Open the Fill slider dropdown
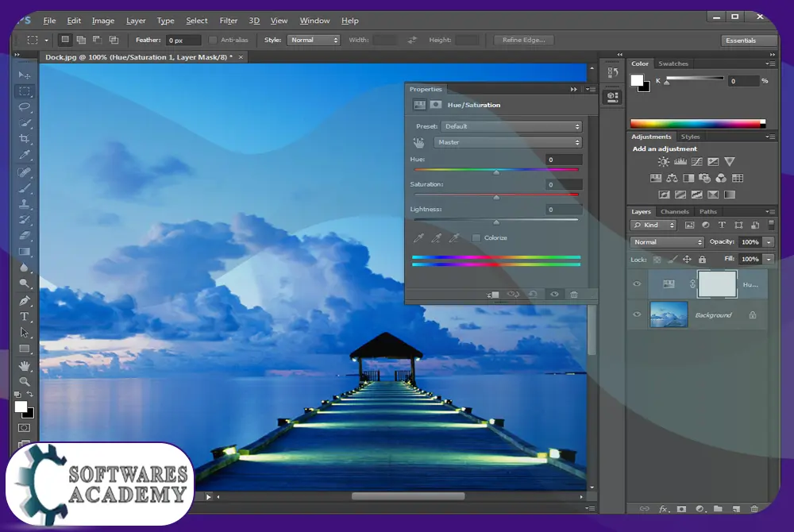794x532 pixels. tap(769, 259)
